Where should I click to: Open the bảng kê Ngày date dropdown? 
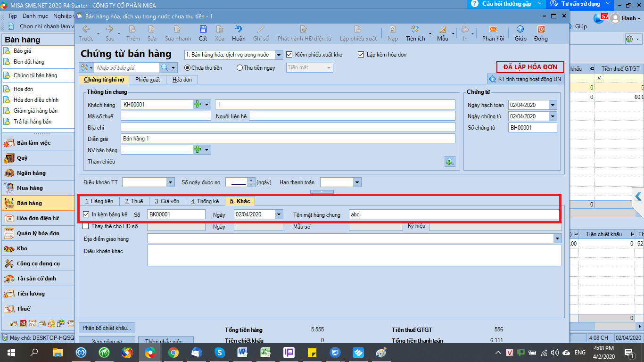[279, 214]
